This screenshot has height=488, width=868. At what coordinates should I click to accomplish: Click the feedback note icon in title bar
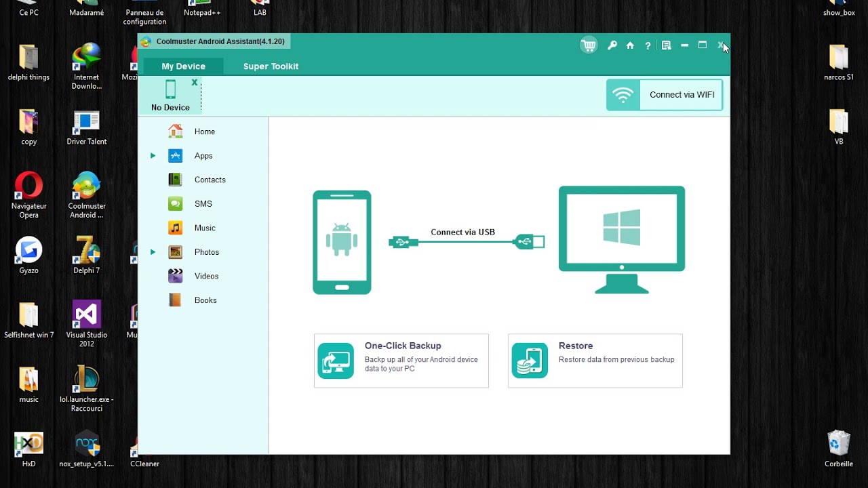(x=666, y=45)
